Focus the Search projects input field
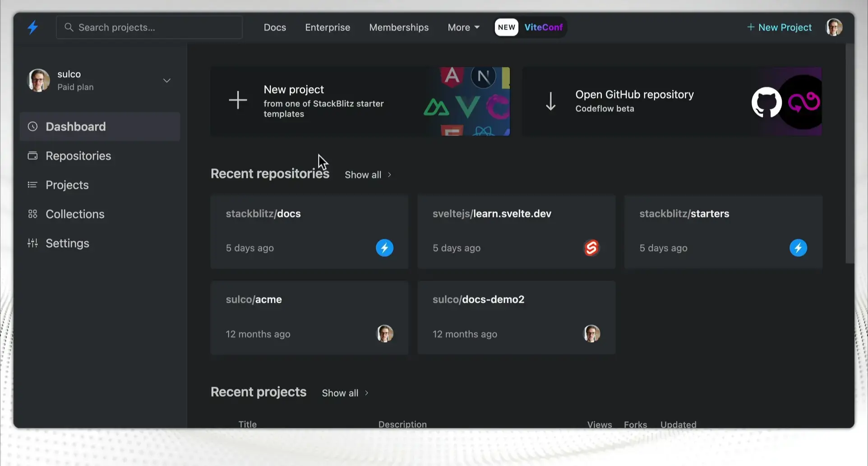Screen dimensions: 868x466 (149, 27)
